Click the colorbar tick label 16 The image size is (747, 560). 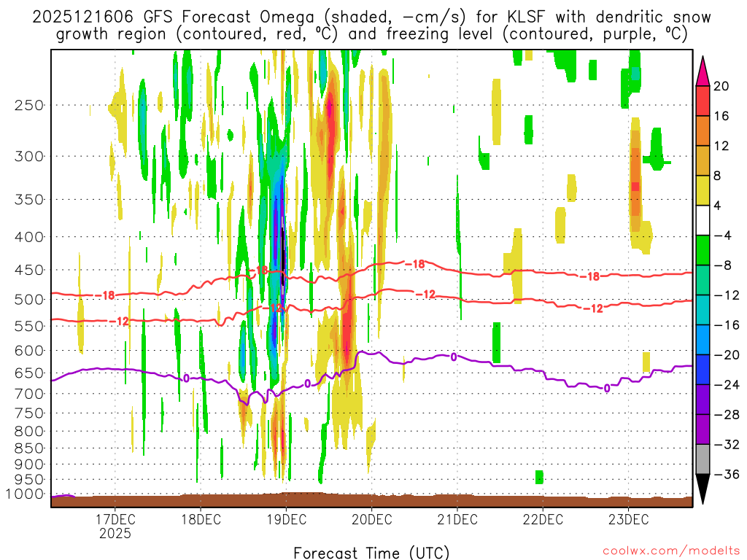tap(721, 116)
